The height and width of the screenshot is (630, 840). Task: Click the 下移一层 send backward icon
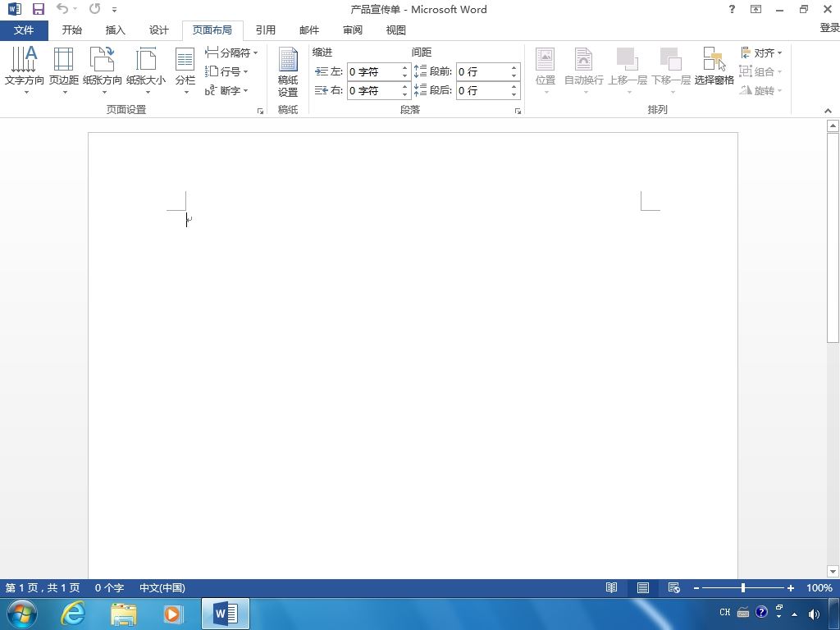tap(671, 71)
